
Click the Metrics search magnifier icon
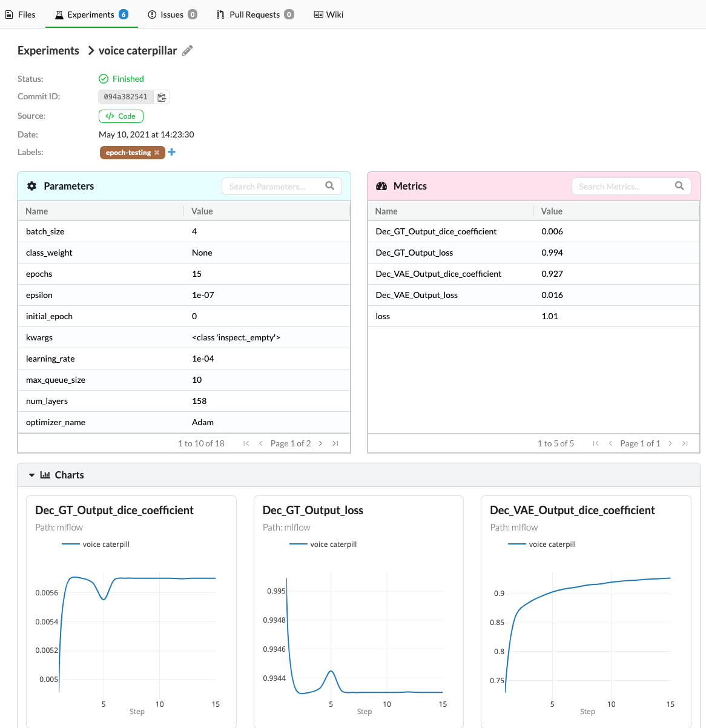click(x=679, y=186)
